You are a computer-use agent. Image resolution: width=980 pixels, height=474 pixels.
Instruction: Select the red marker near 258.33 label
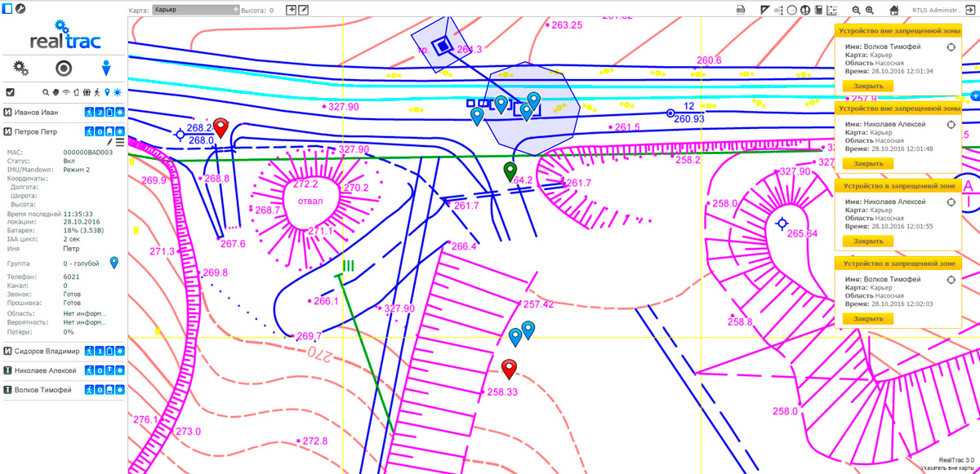point(510,370)
